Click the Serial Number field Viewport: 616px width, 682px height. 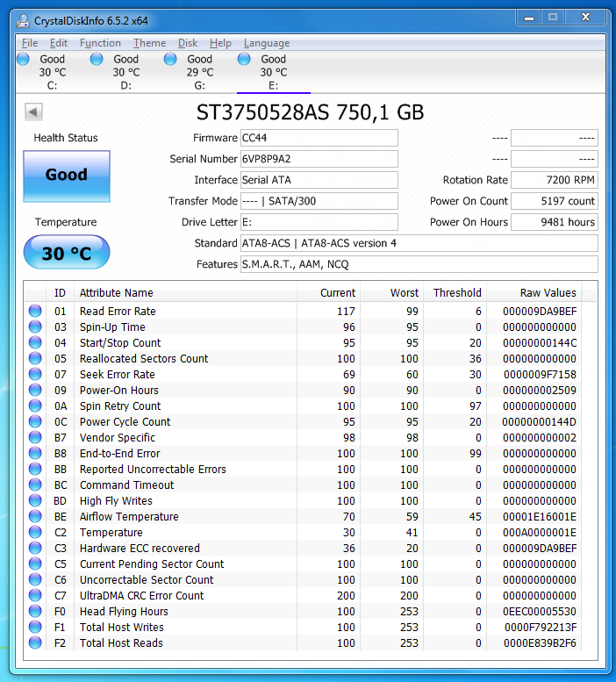319,159
